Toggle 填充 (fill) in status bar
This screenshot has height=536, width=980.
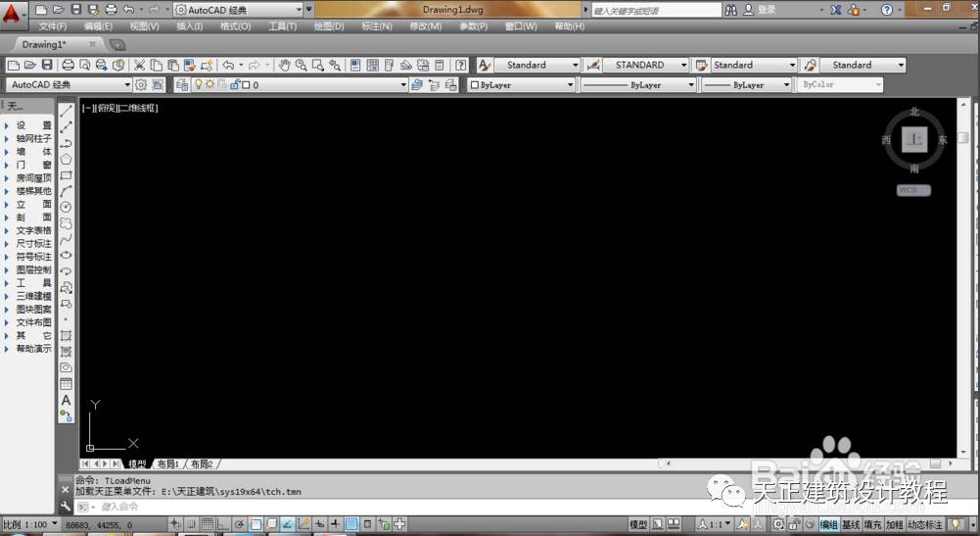pos(872,525)
